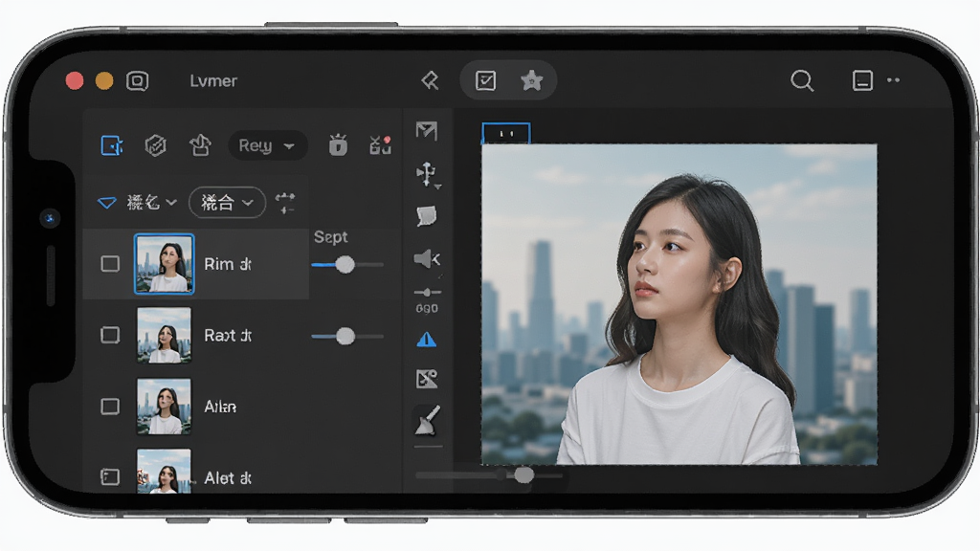This screenshot has height=551, width=980.
Task: Open the Rey dropdown menu
Action: (268, 145)
